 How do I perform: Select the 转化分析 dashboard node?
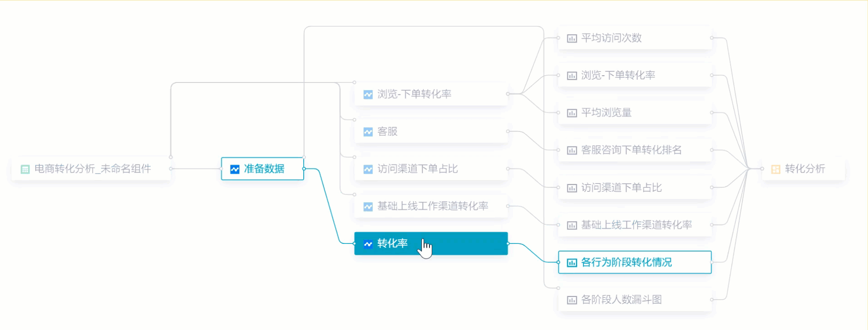click(804, 169)
